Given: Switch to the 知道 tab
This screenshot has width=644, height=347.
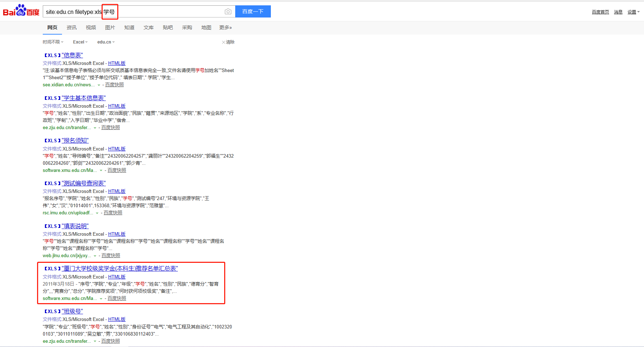Looking at the screenshot, I should point(129,27).
